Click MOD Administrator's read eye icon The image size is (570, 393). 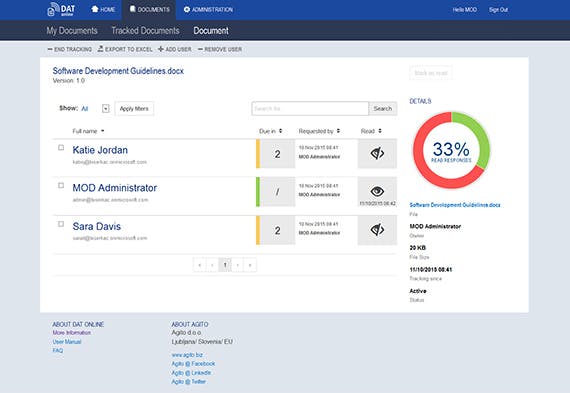[377, 191]
